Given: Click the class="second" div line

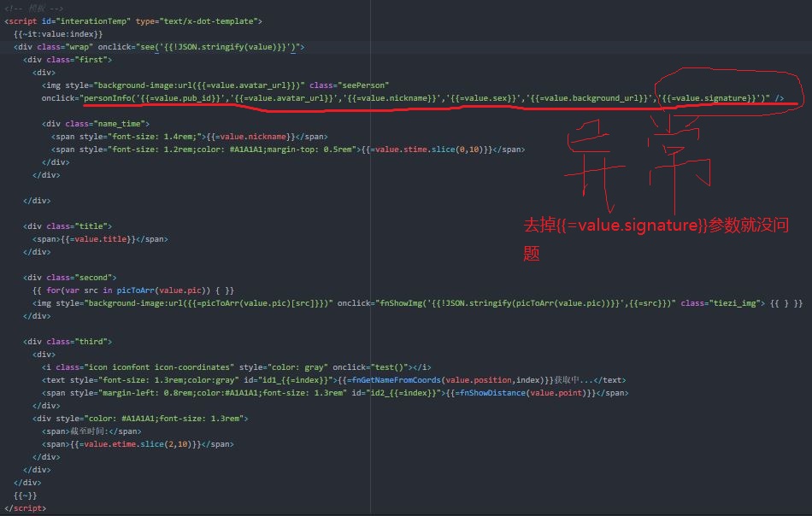Looking at the screenshot, I should [70, 278].
